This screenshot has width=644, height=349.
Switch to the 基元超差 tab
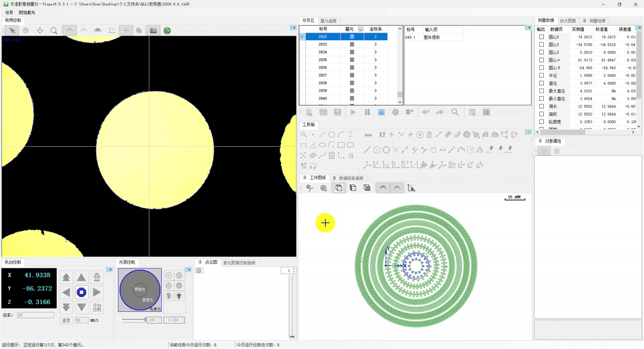point(329,21)
